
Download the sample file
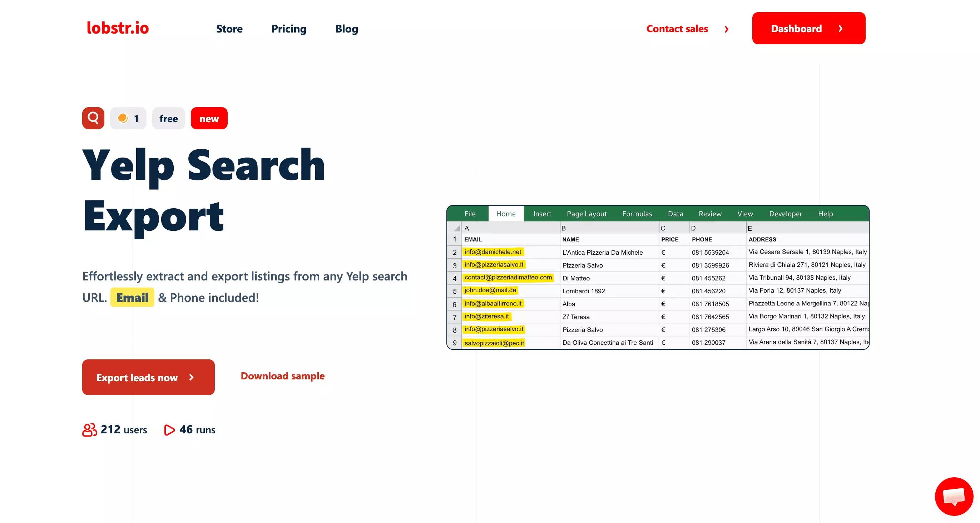click(283, 376)
